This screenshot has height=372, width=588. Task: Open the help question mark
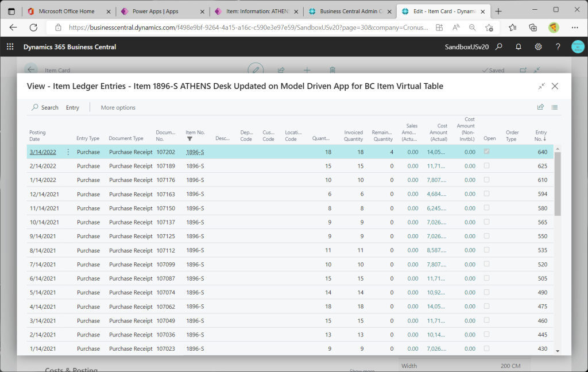click(558, 47)
